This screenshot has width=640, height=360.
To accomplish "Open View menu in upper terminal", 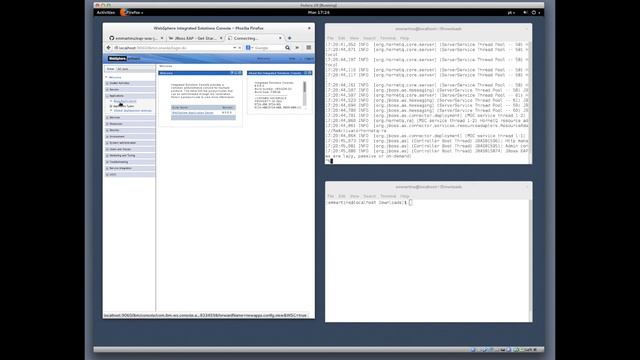I will point(354,38).
